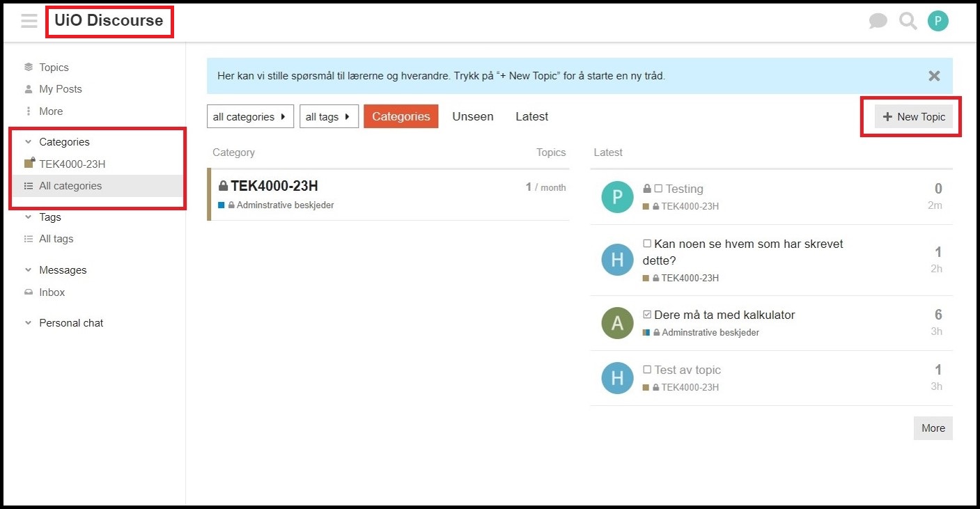Open the hamburger sidebar menu
980x509 pixels.
29,21
